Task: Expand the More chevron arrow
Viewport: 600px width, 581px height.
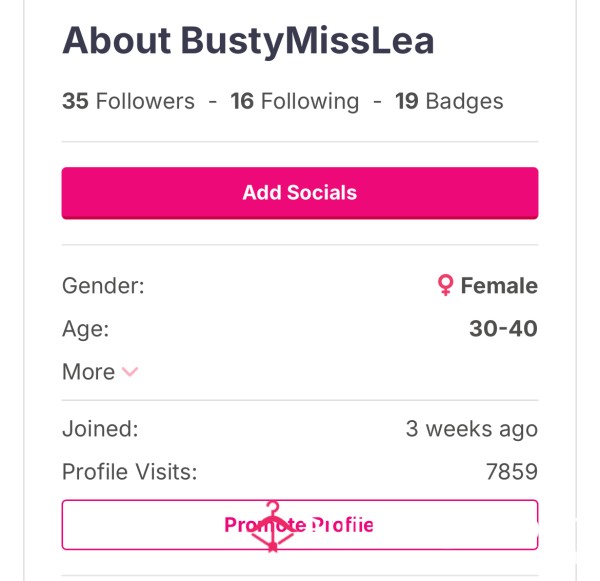Action: coord(130,372)
